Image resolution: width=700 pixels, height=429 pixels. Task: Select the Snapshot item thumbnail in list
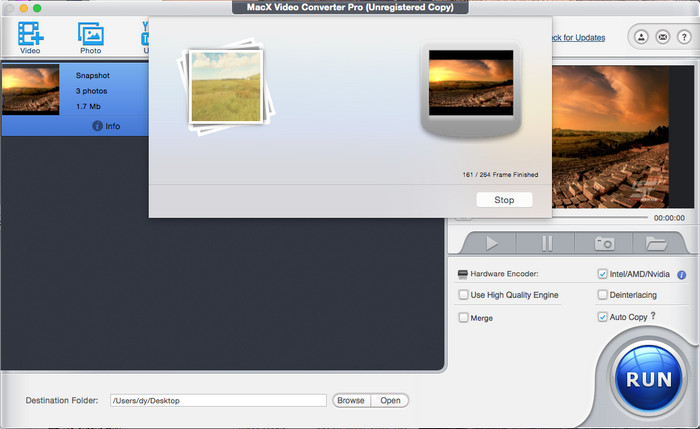[30, 89]
